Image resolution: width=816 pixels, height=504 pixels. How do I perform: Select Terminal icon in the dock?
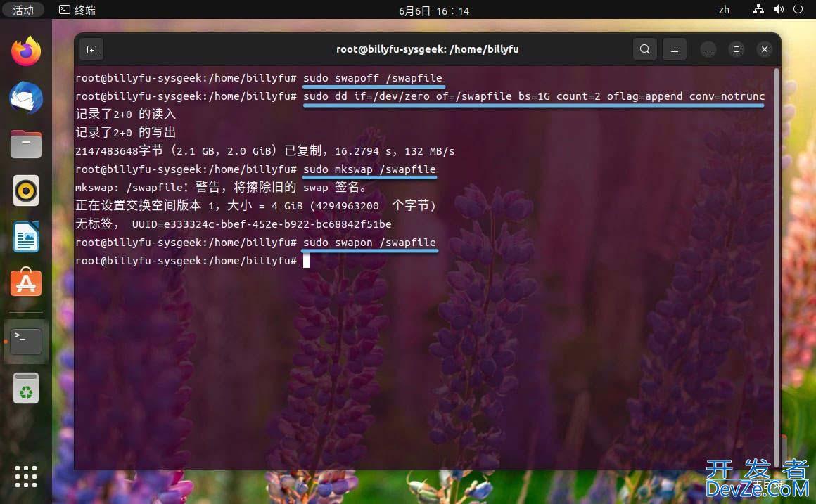[26, 341]
